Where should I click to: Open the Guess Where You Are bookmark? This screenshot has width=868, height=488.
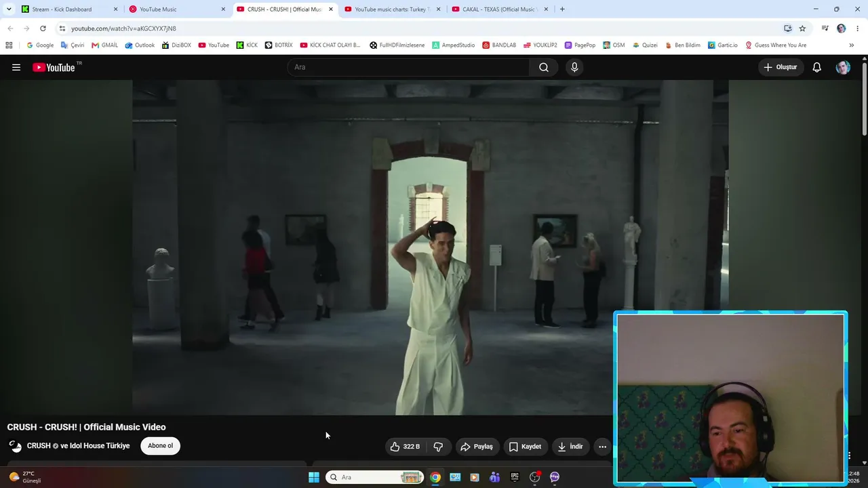click(776, 45)
